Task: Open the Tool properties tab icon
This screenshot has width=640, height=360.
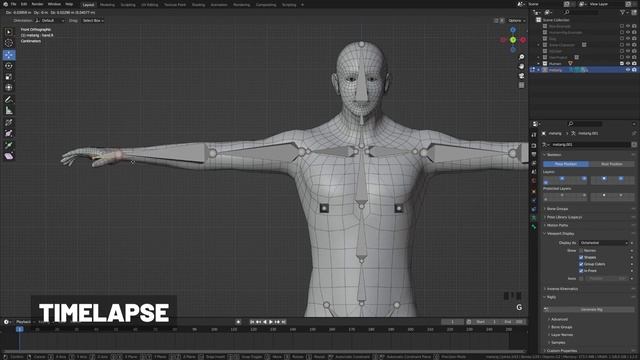Action: click(x=534, y=135)
